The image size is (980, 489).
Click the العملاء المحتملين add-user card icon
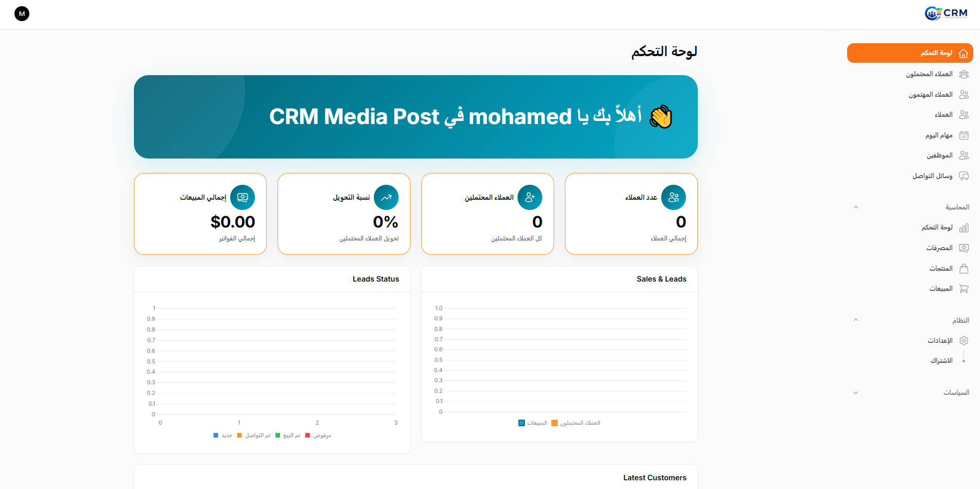[x=530, y=197]
